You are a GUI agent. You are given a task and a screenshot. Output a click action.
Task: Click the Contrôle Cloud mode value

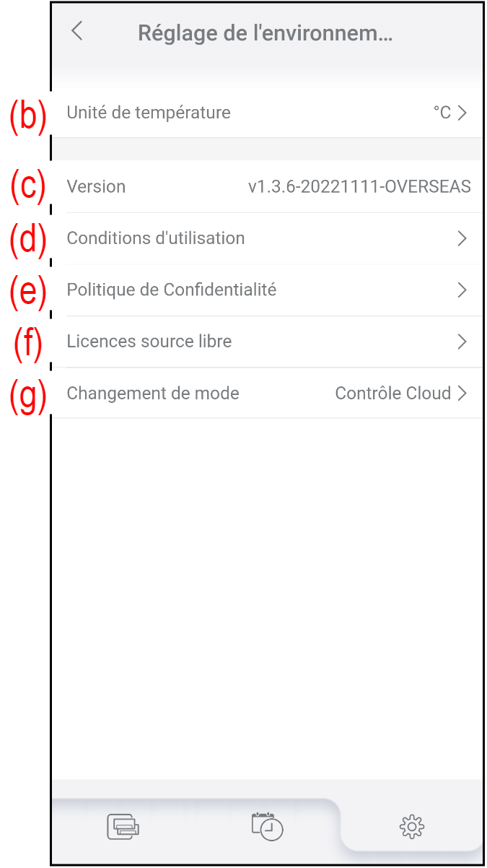(392, 394)
